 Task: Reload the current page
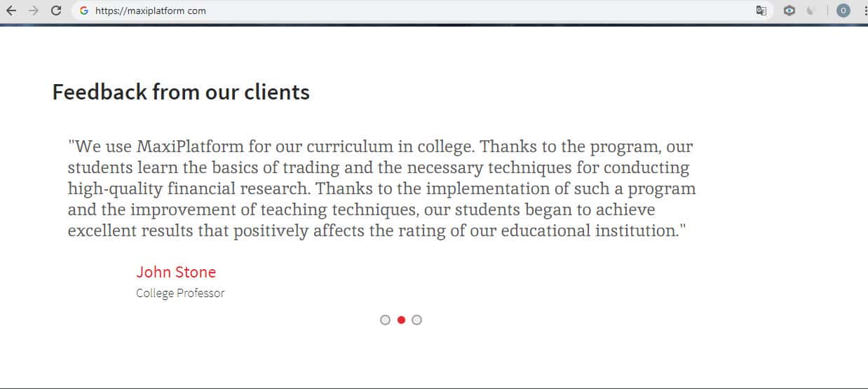57,11
